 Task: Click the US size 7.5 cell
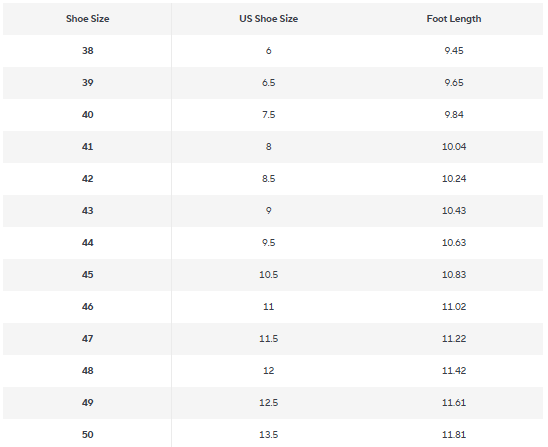(x=268, y=115)
